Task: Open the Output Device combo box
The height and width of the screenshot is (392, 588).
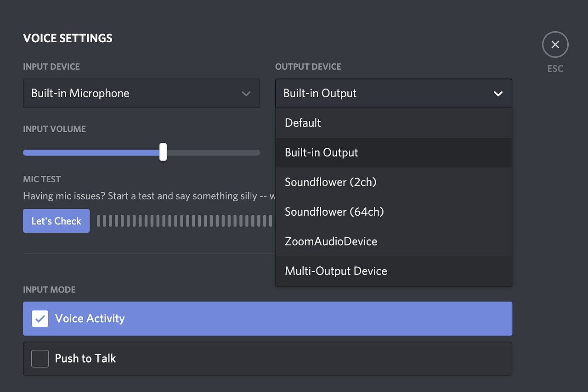Action: tap(393, 93)
